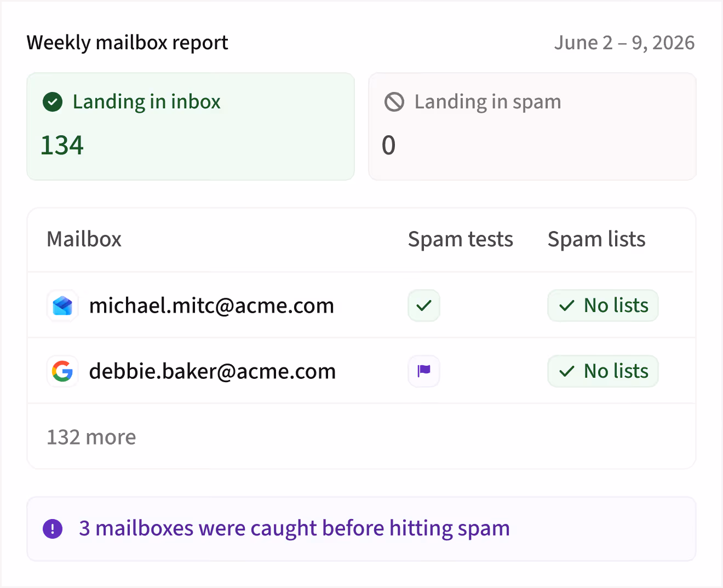Image resolution: width=723 pixels, height=588 pixels.
Task: Click the debbie.baker@acme.com address
Action: tap(213, 371)
